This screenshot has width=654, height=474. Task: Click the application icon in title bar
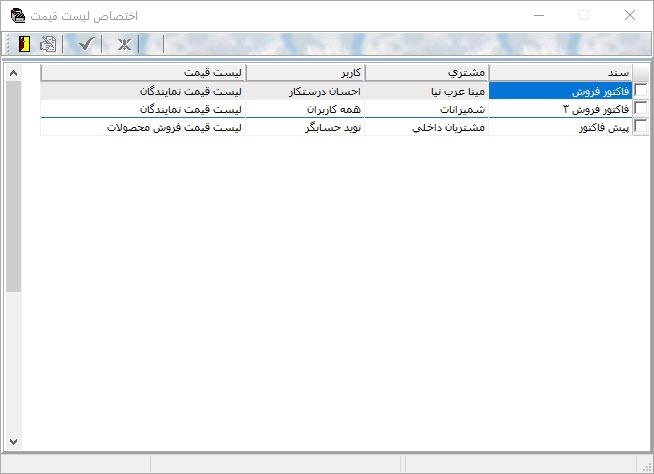(x=17, y=15)
